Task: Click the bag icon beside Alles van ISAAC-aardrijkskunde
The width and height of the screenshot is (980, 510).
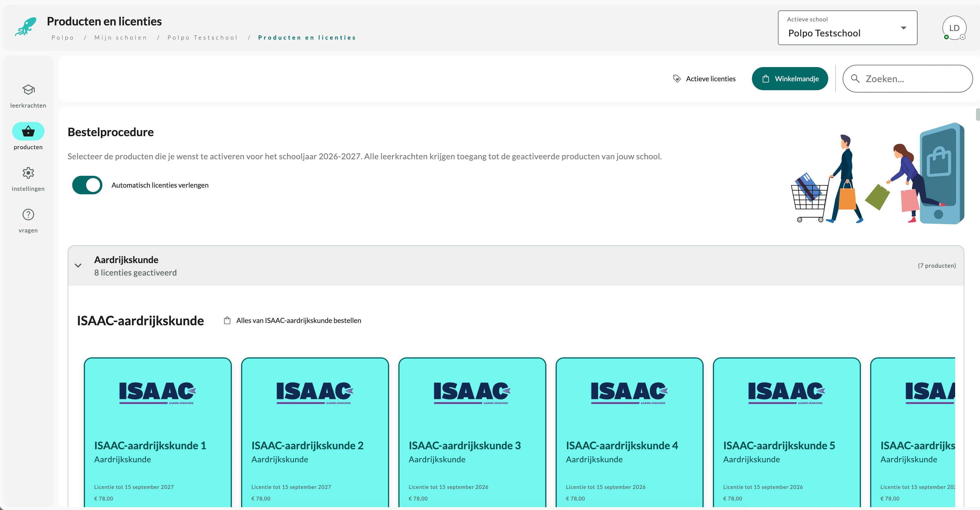Action: coord(227,320)
